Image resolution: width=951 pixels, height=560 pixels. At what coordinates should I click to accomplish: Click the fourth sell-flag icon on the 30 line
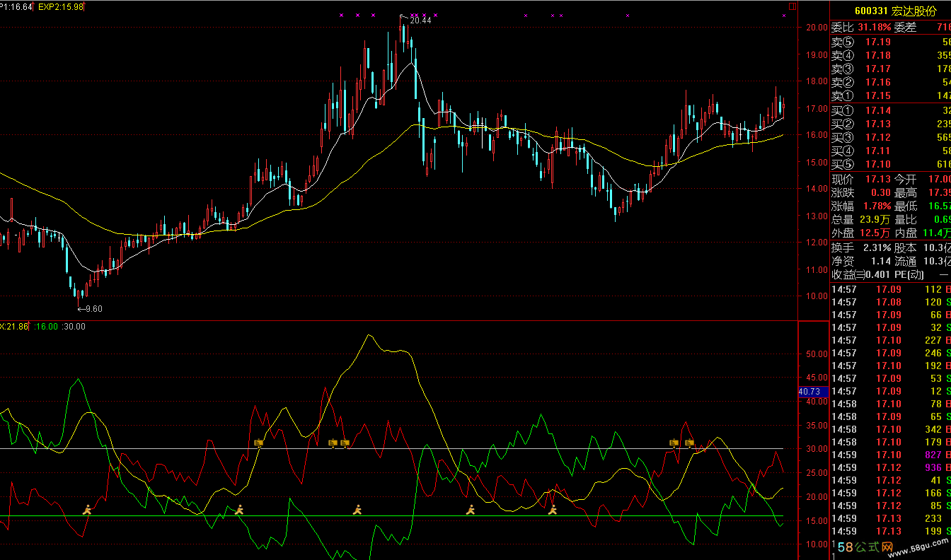[x=674, y=443]
